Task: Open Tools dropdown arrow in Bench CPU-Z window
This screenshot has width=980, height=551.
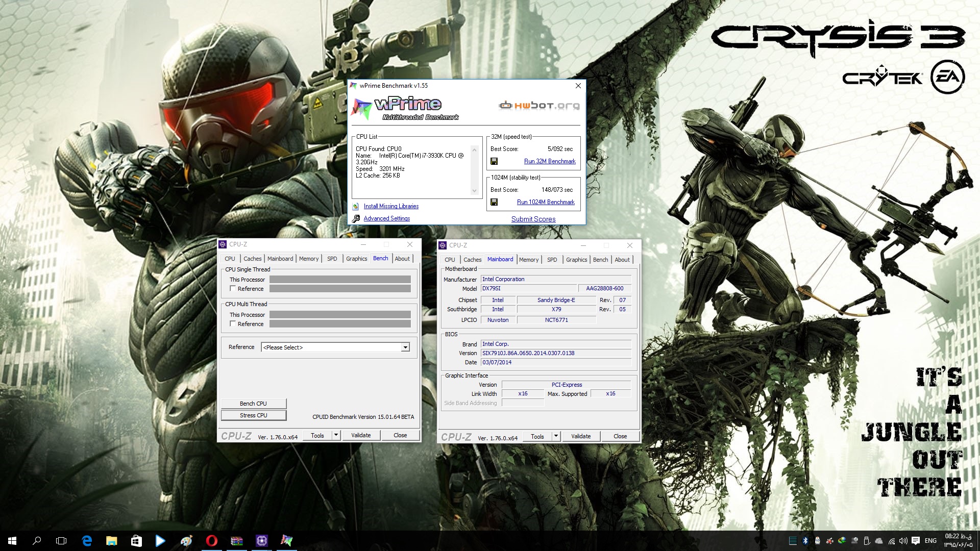Action: (336, 435)
